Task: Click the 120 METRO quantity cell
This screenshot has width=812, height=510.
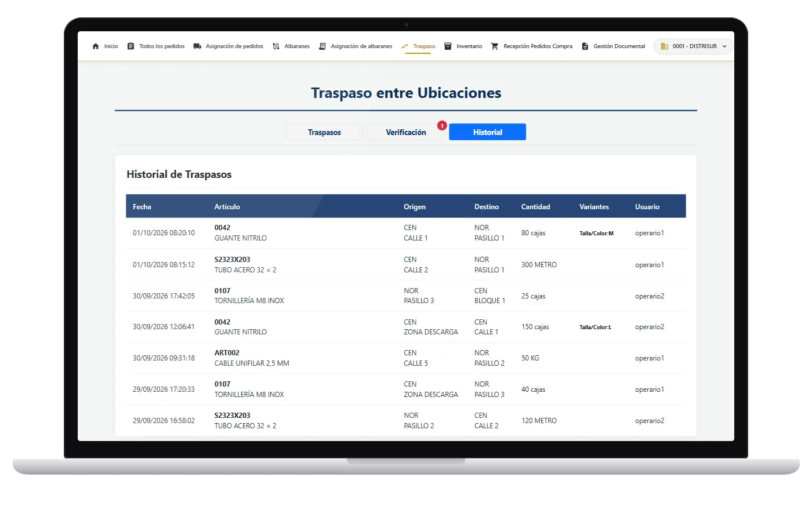Action: [x=539, y=421]
